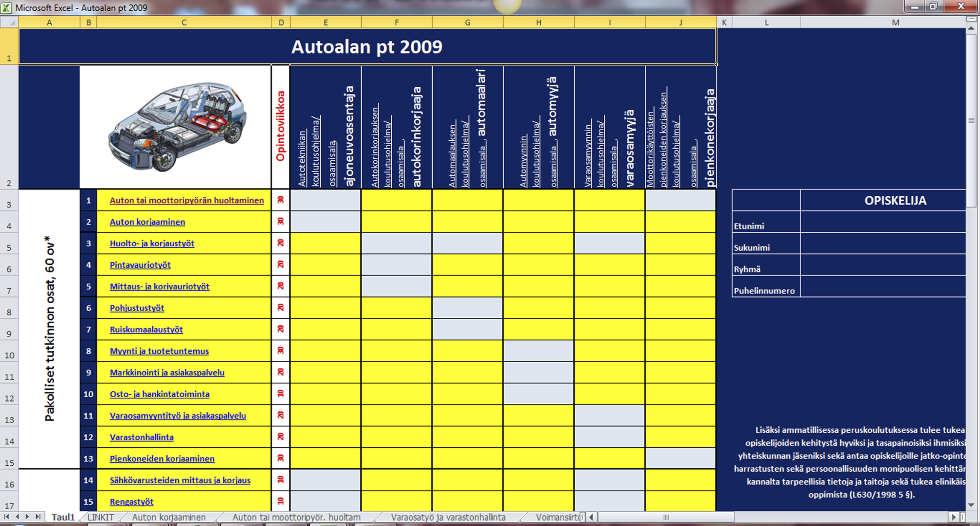Open the 'Auton korjaaminen' hyperlink
The width and height of the screenshot is (980, 526).
148,222
